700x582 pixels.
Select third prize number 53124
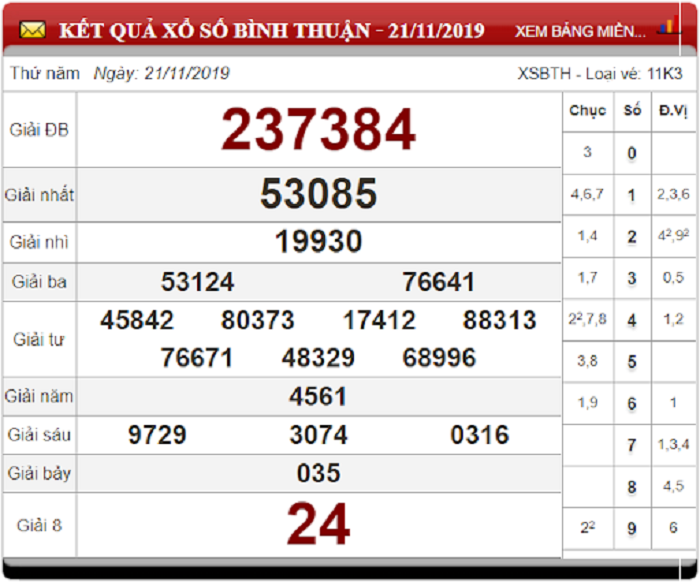click(x=197, y=282)
